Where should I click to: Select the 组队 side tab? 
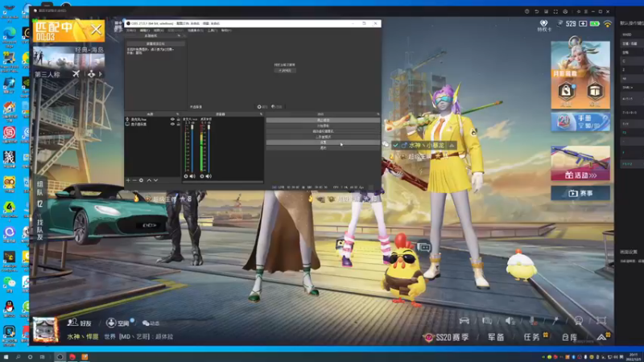(39, 188)
